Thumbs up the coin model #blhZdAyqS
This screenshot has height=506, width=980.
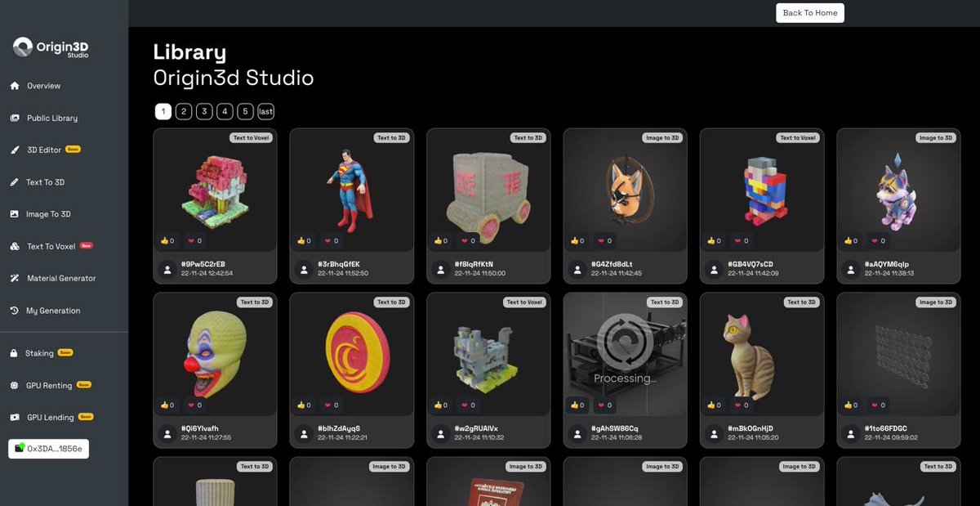[304, 405]
